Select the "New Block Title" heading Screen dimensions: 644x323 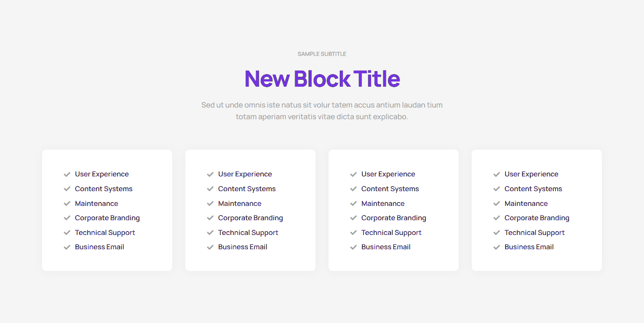coord(322,78)
